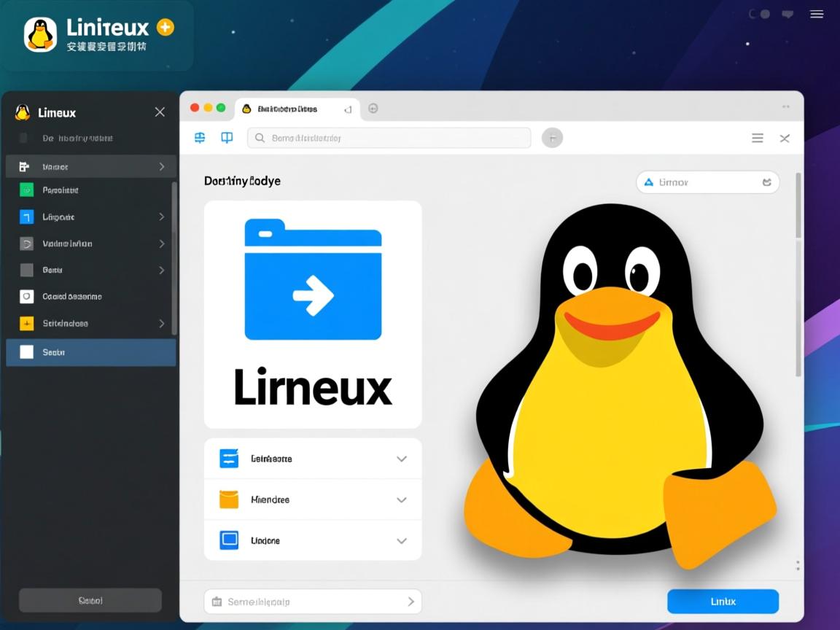Click the blue download icon in the browser toolbar
The height and width of the screenshot is (630, 840).
(199, 137)
